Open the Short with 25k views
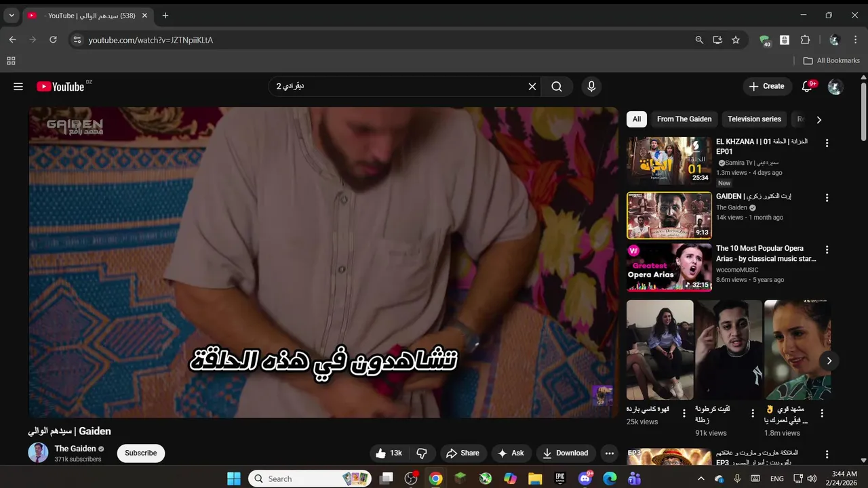This screenshot has height=488, width=868. pos(660,350)
